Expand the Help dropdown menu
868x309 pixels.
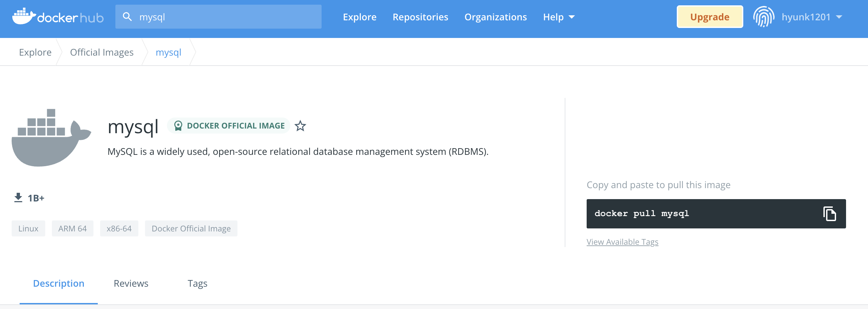point(559,17)
